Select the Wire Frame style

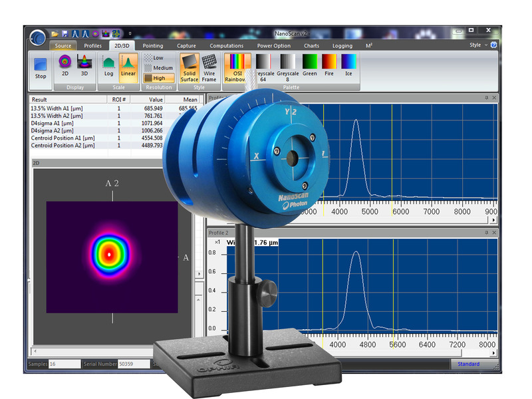tap(209, 68)
